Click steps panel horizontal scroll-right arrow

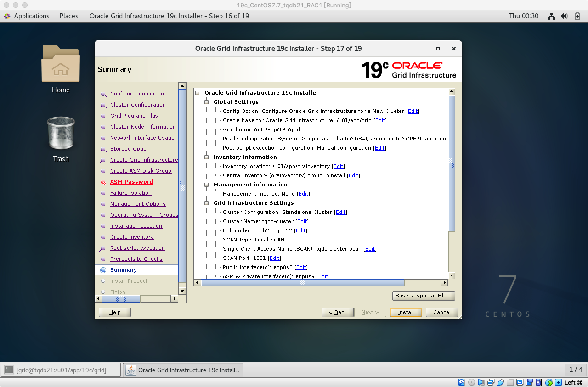click(x=174, y=299)
